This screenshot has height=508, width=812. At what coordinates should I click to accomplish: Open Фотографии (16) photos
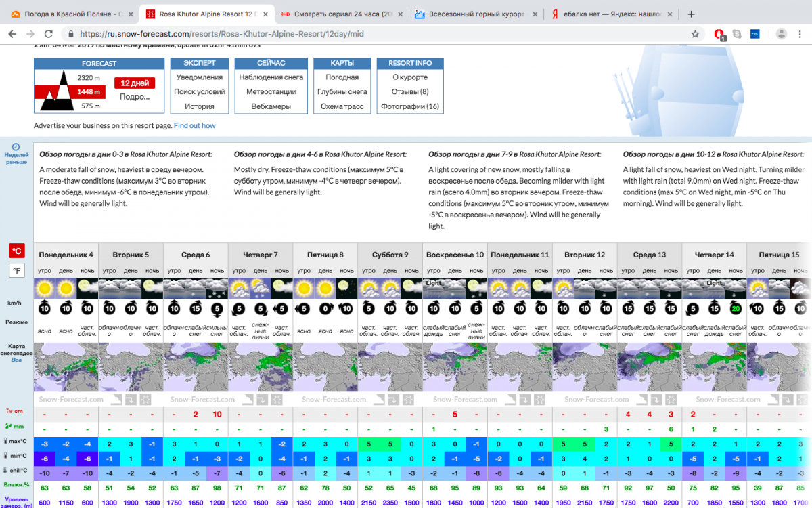410,106
